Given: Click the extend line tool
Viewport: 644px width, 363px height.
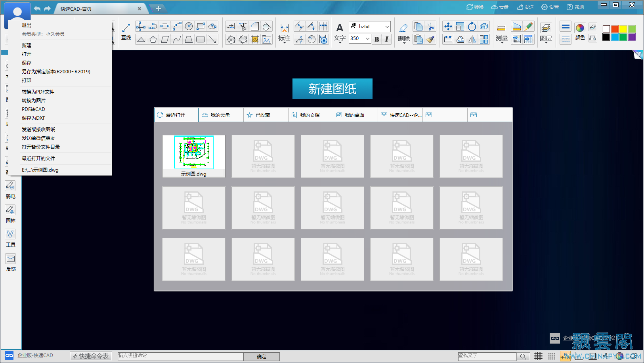Looking at the screenshot, I should [x=231, y=27].
